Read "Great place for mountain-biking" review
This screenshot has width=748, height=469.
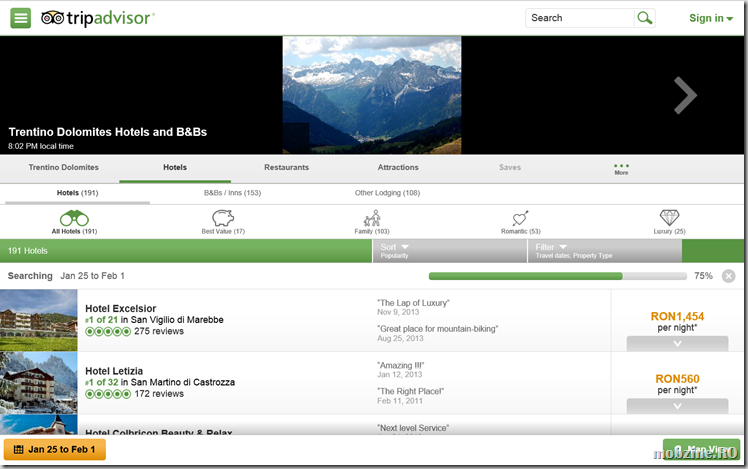point(437,329)
